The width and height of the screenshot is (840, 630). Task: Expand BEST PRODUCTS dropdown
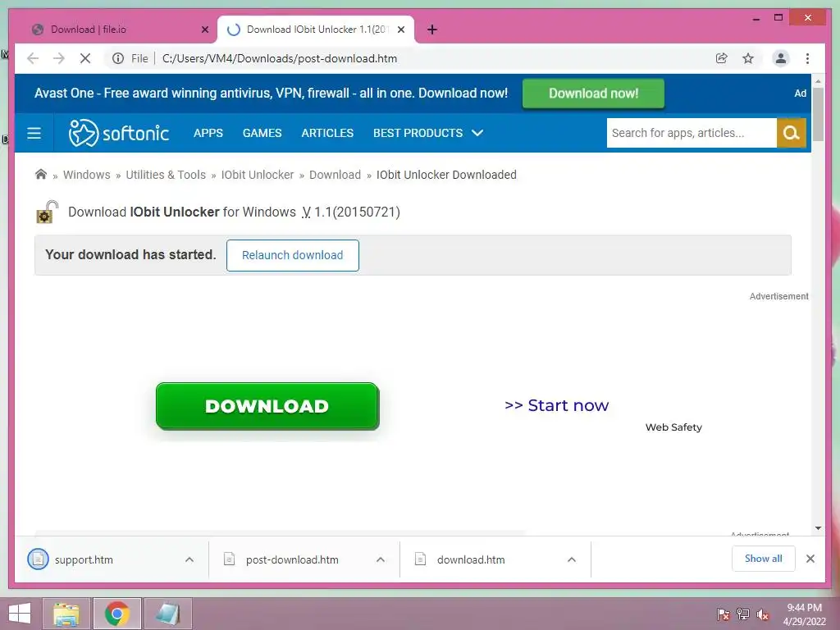coord(428,133)
